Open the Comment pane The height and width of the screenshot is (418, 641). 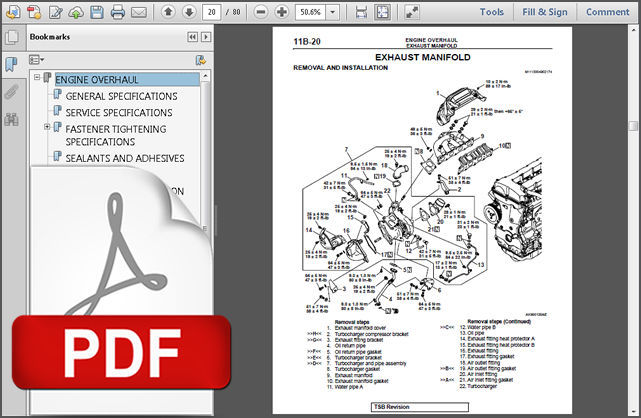(608, 12)
